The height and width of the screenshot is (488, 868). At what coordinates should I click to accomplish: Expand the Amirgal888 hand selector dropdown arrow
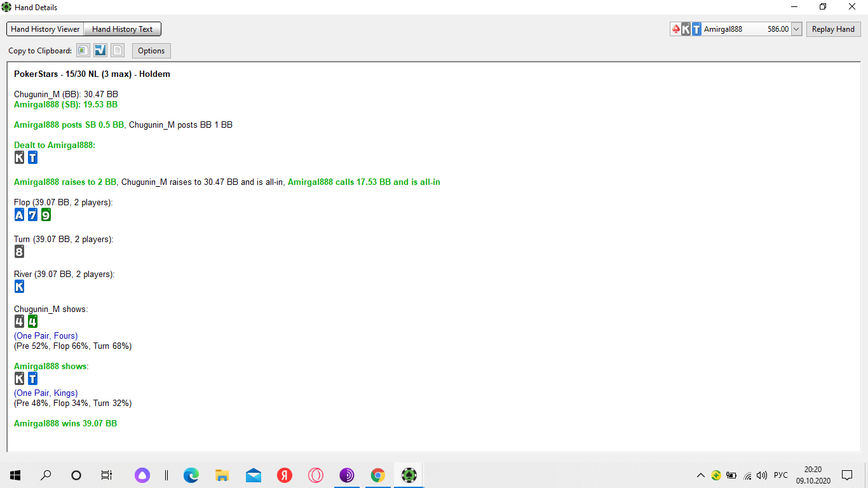[797, 29]
